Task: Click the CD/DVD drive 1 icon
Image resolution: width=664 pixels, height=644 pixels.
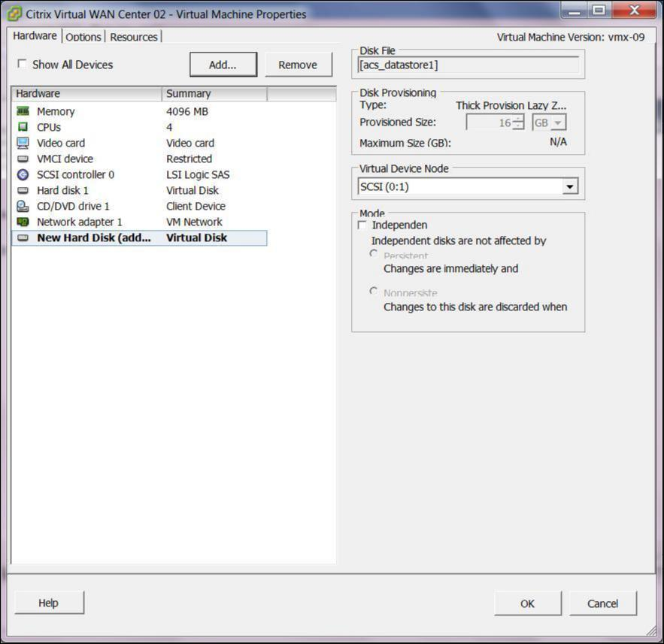Action: [23, 206]
